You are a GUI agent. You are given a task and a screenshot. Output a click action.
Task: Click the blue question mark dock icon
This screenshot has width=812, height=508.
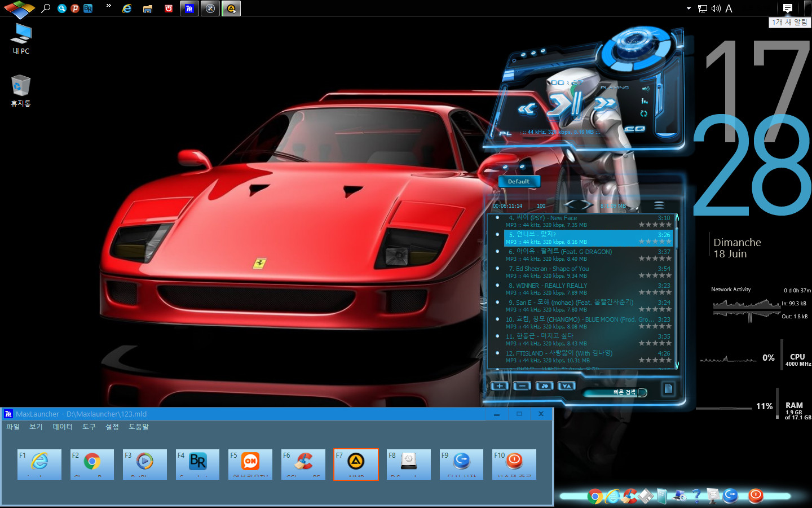point(697,496)
